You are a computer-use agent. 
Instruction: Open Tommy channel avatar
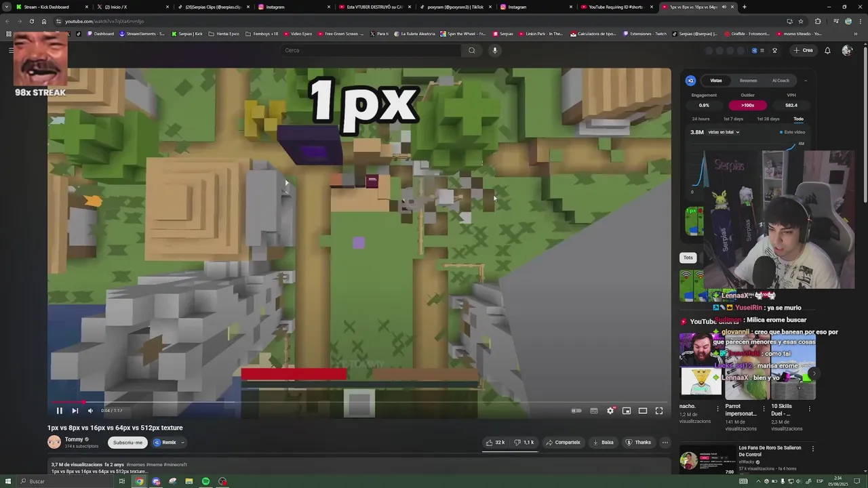pyautogui.click(x=54, y=443)
